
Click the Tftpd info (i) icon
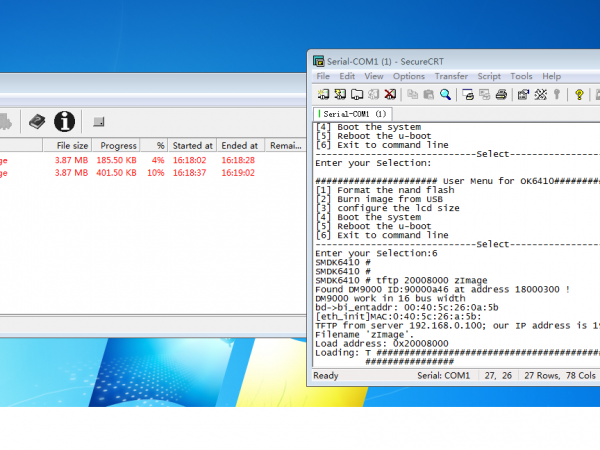65,121
